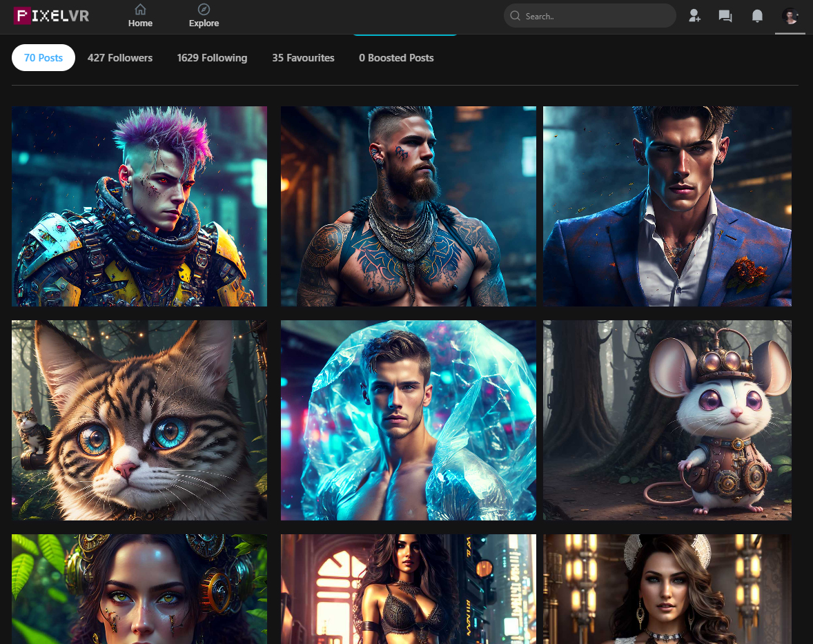813x644 pixels.
Task: Open notifications bell icon
Action: point(758,16)
